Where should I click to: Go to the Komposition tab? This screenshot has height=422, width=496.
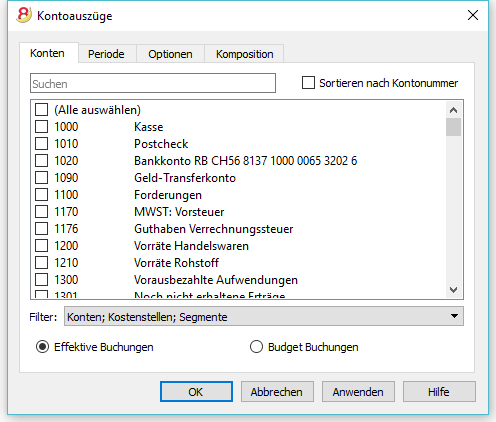coord(245,54)
